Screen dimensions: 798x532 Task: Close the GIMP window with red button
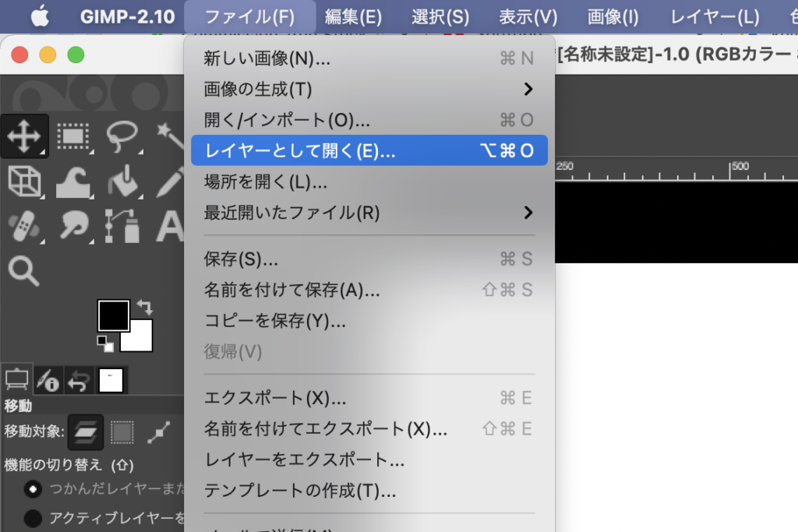click(x=19, y=55)
